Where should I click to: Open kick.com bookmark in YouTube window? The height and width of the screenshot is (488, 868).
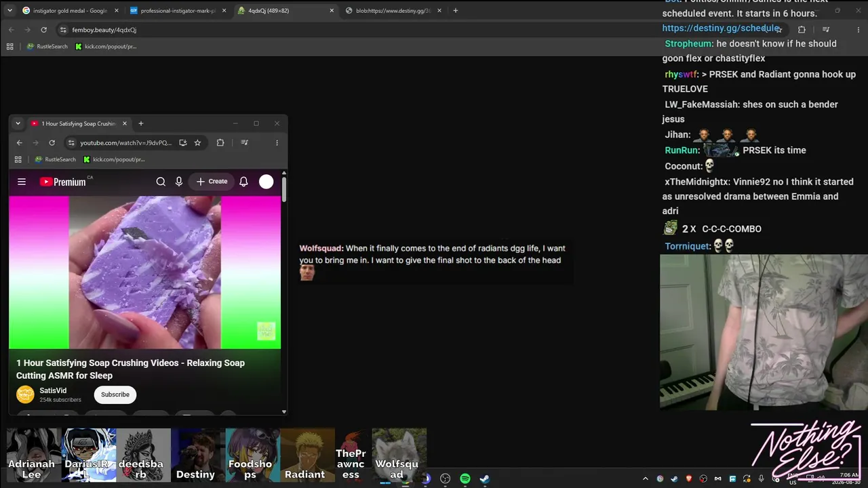point(114,160)
